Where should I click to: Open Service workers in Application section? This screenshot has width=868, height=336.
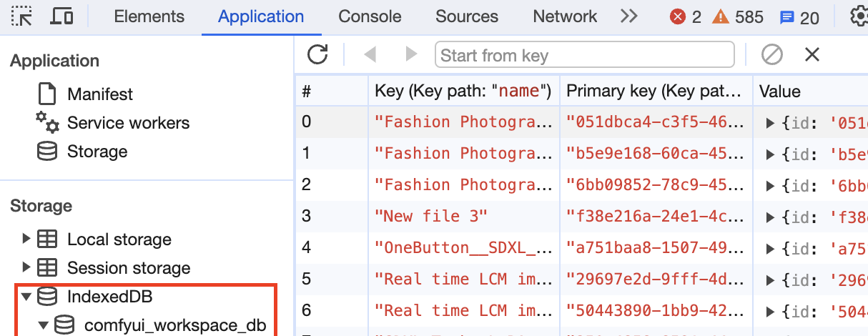[128, 123]
